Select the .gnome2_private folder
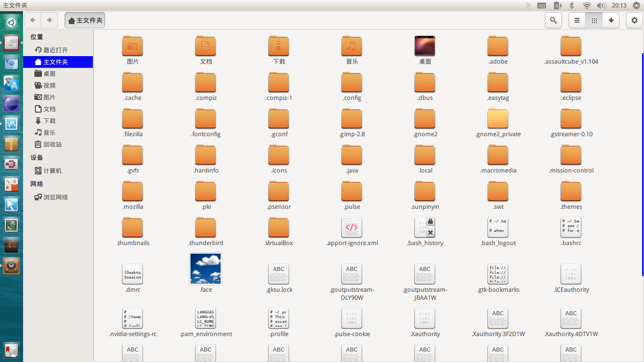Viewport: 644px width, 362px height. click(x=498, y=119)
